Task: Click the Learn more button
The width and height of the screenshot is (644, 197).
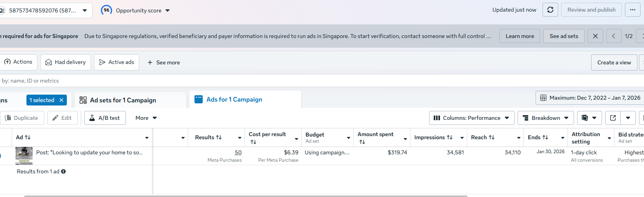Action: [x=520, y=36]
